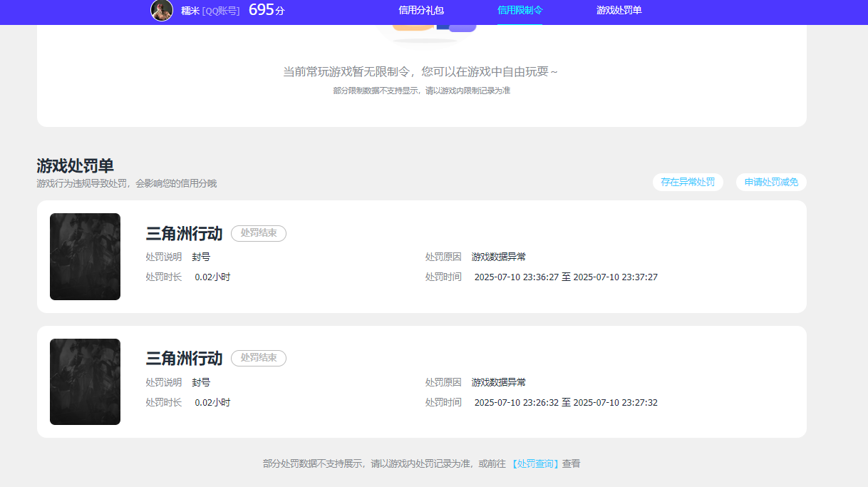Select the highlighted 信用限制令 tab
868x487 pixels.
(520, 11)
